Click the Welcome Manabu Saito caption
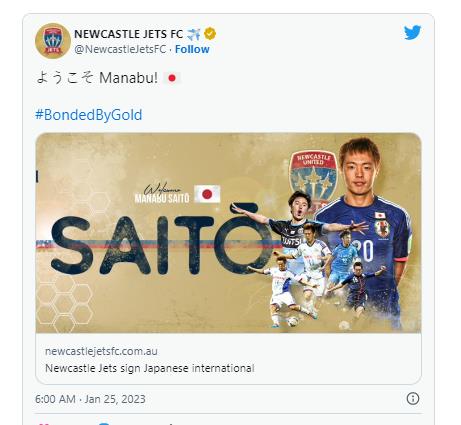Screen dimensions: 461x425 click(x=162, y=194)
